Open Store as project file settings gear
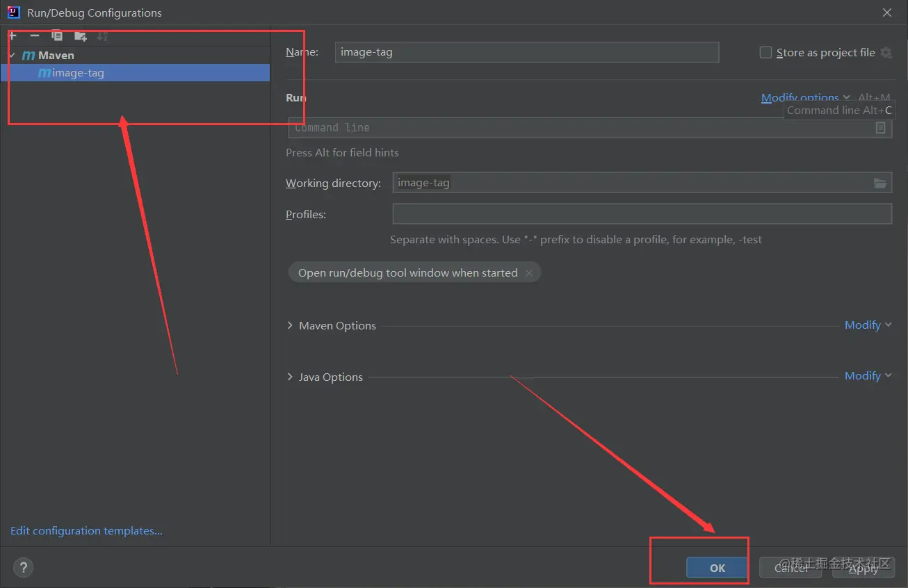Viewport: 908px width, 588px height. pos(886,52)
